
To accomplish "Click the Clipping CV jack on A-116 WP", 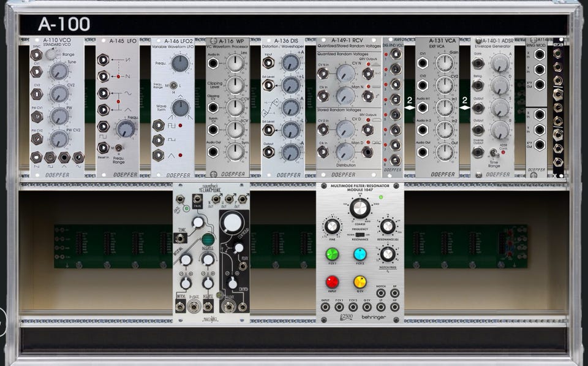I will (x=213, y=108).
